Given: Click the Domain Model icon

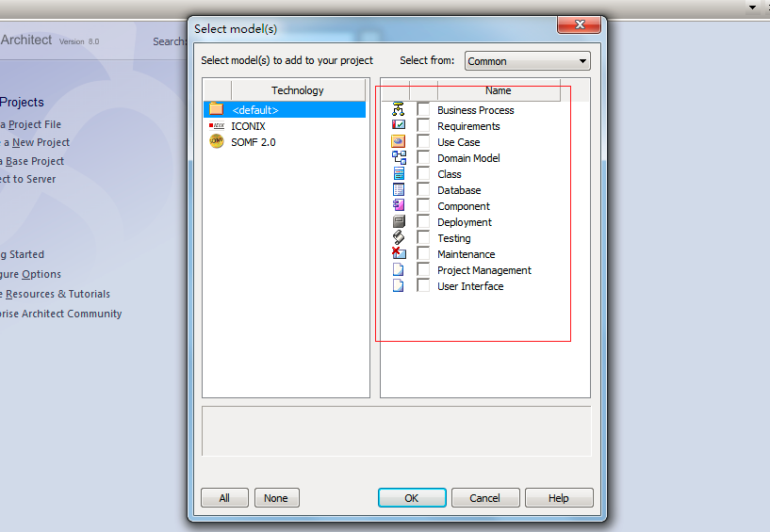Looking at the screenshot, I should tap(399, 157).
